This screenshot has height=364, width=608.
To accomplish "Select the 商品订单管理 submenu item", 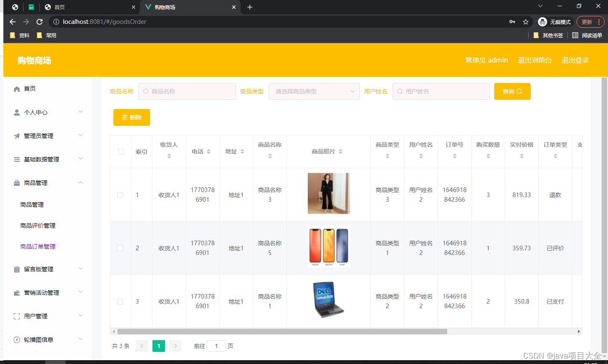I will point(38,247).
